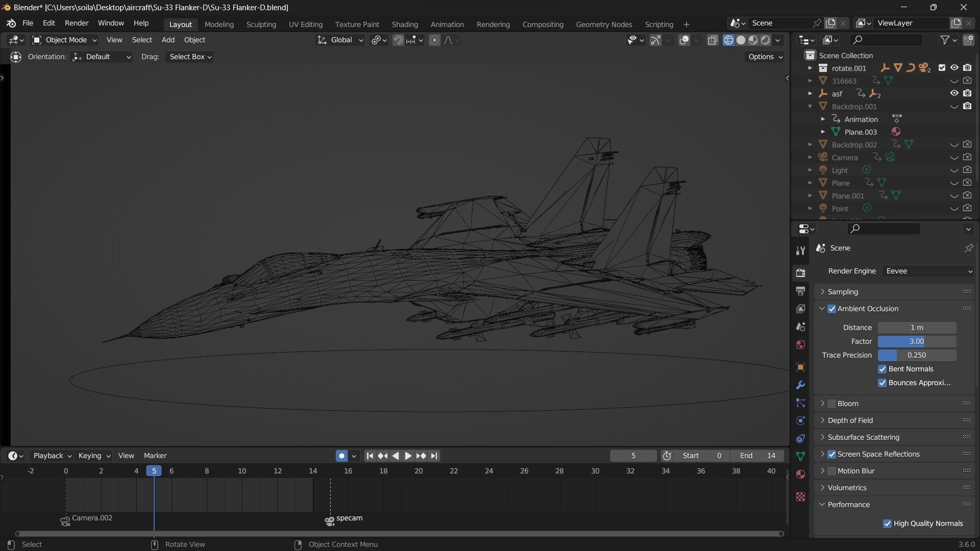Open the Scene properties tab icon
980x551 pixels.
point(800,327)
